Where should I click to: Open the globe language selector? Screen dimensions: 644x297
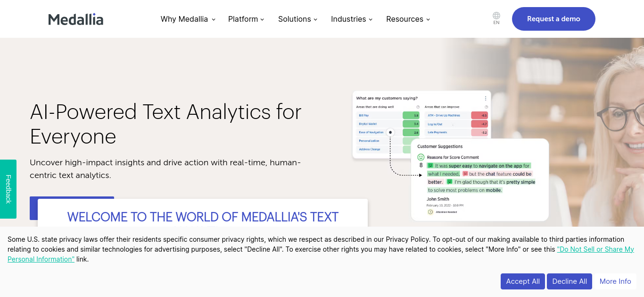point(496,18)
